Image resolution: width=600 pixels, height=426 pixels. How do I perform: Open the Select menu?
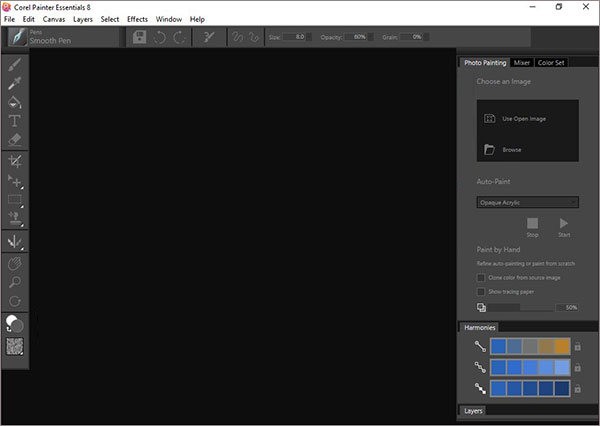(110, 19)
